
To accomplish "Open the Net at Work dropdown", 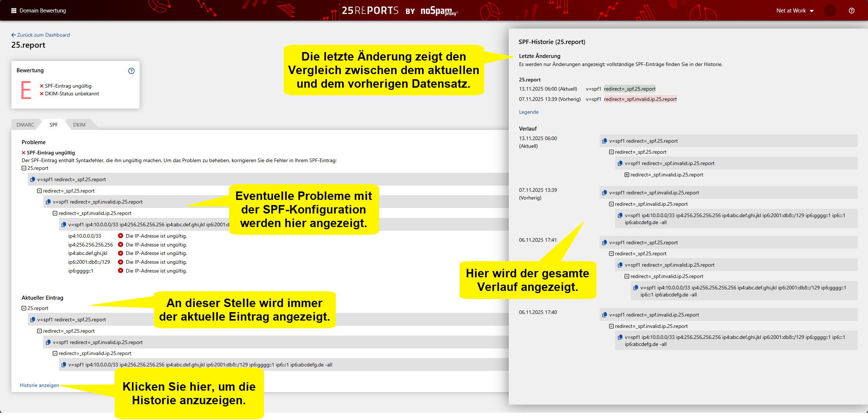I will pyautogui.click(x=795, y=11).
